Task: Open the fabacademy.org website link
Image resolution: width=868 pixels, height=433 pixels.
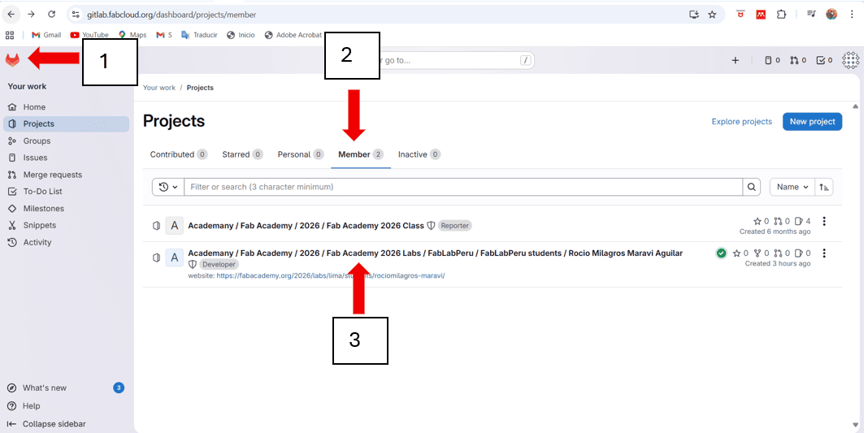Action: pyautogui.click(x=331, y=275)
